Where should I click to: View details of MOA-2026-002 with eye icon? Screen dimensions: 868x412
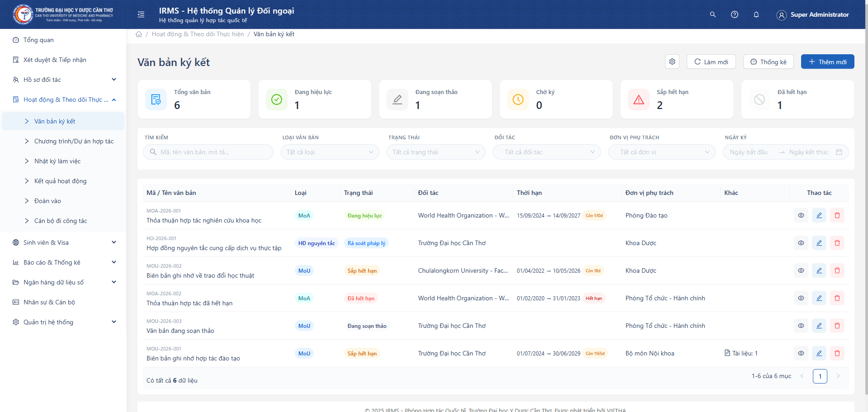click(801, 298)
